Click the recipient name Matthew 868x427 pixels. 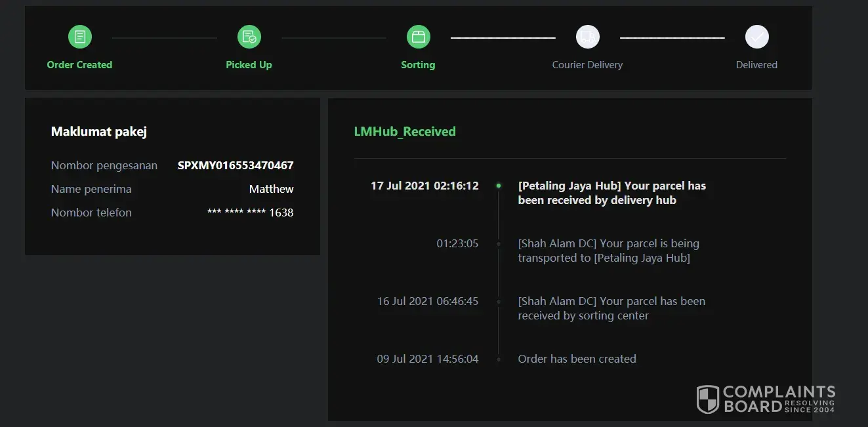(x=271, y=189)
